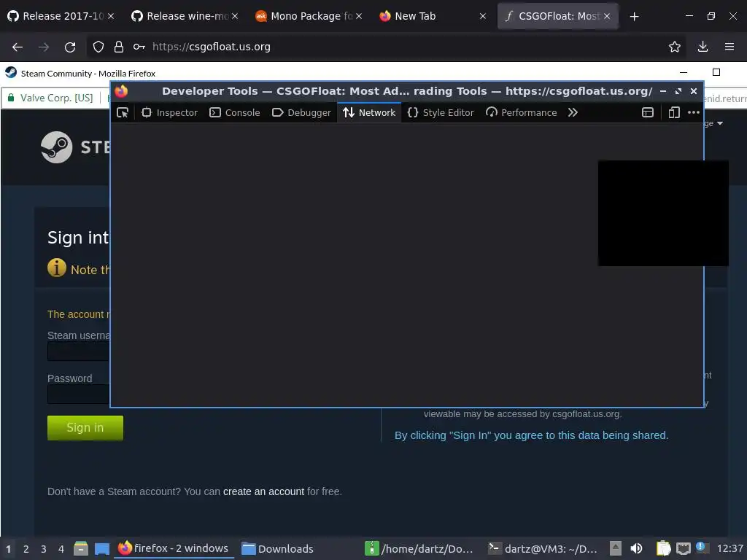The height and width of the screenshot is (560, 747).
Task: Click the site security padlock icon
Action: coord(119,47)
